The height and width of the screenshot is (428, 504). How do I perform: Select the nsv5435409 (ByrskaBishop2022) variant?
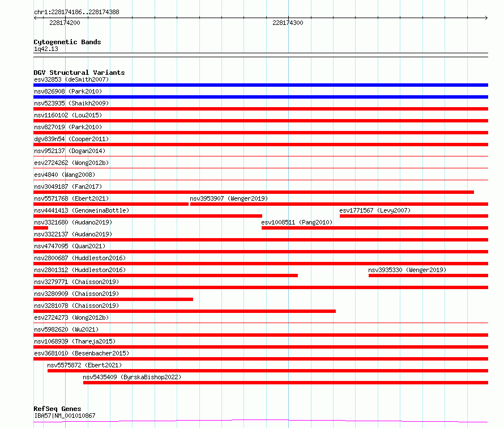pyautogui.click(x=132, y=377)
